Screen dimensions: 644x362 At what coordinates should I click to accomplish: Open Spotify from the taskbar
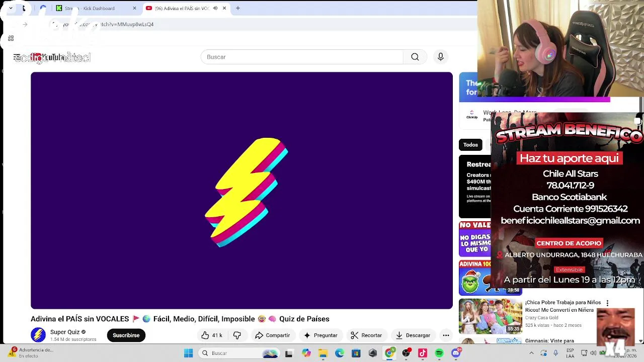(439, 353)
